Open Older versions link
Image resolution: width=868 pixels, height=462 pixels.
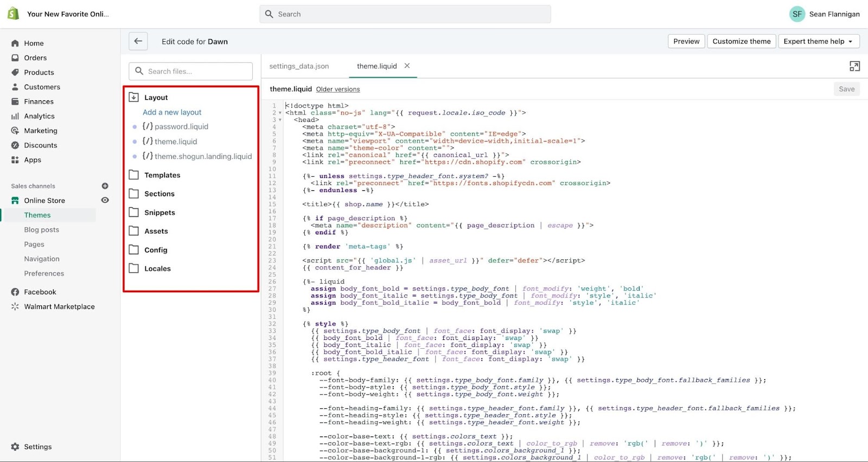(338, 89)
